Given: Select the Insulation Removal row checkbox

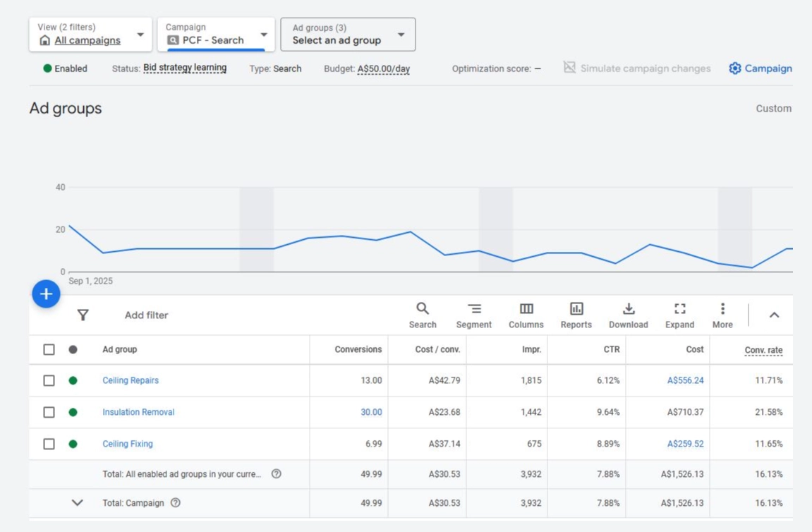Looking at the screenshot, I should [x=49, y=412].
